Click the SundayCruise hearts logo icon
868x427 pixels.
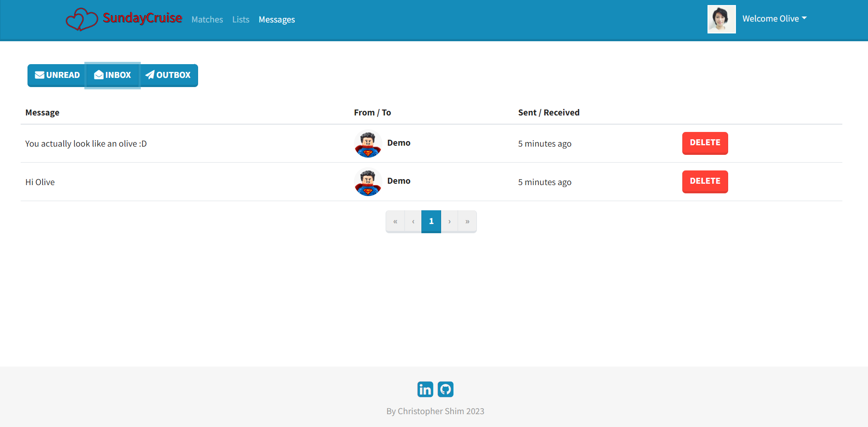(82, 20)
